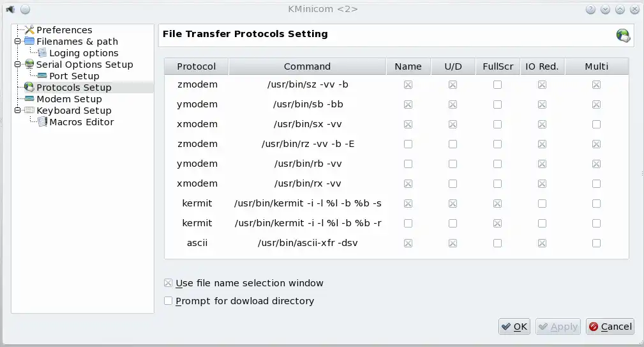Select the kermit command ending in -r

308,223
